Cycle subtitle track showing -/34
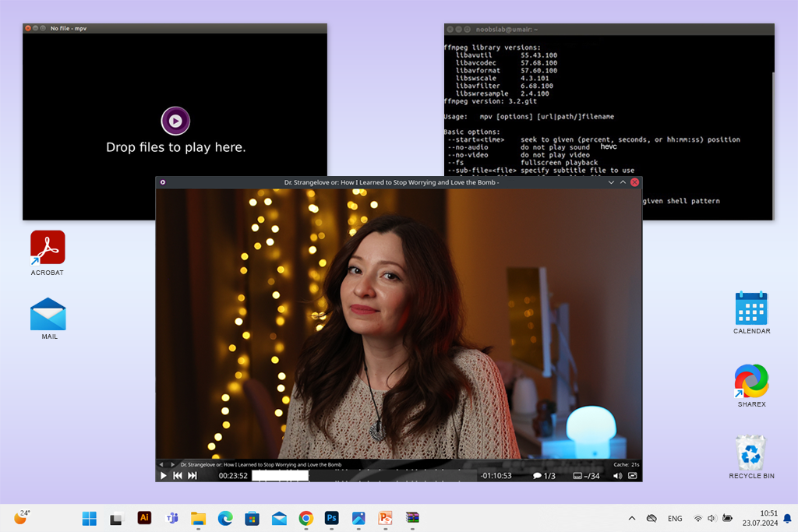 [x=586, y=476]
